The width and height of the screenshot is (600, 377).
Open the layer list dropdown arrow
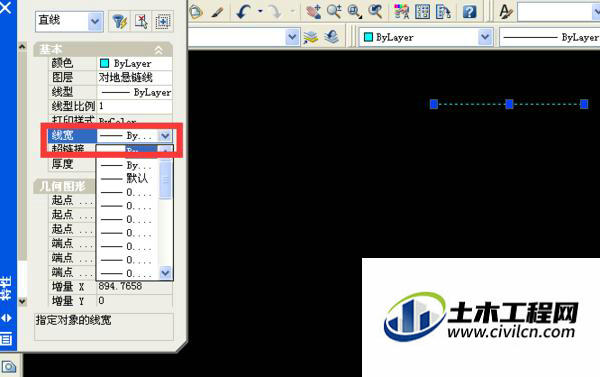(x=292, y=37)
